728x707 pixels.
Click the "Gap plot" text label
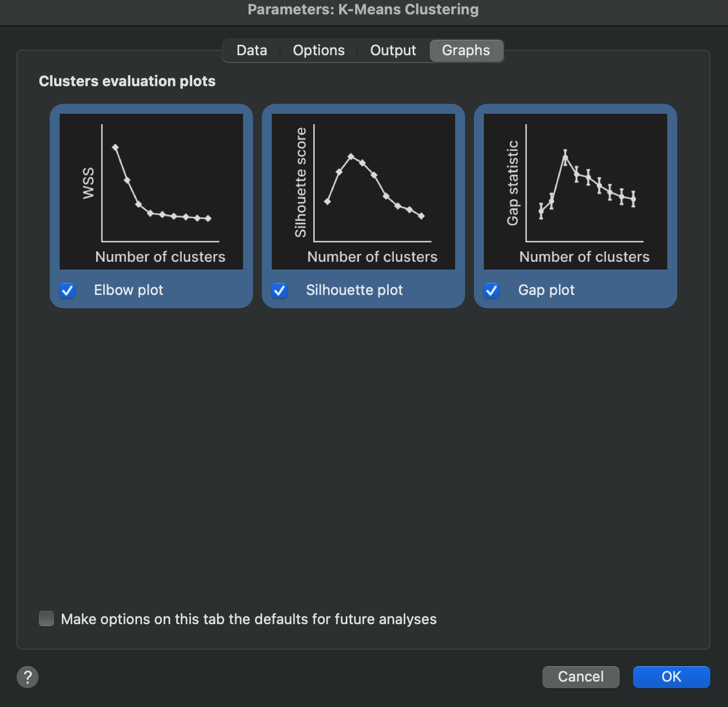click(546, 290)
